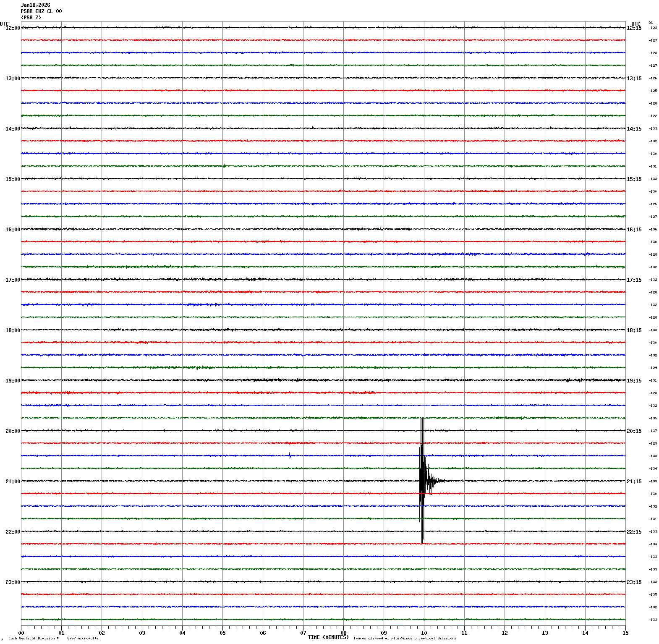This screenshot has height=644, width=659.
Task: Click the 20:15 time label on the right
Action: coord(634,431)
